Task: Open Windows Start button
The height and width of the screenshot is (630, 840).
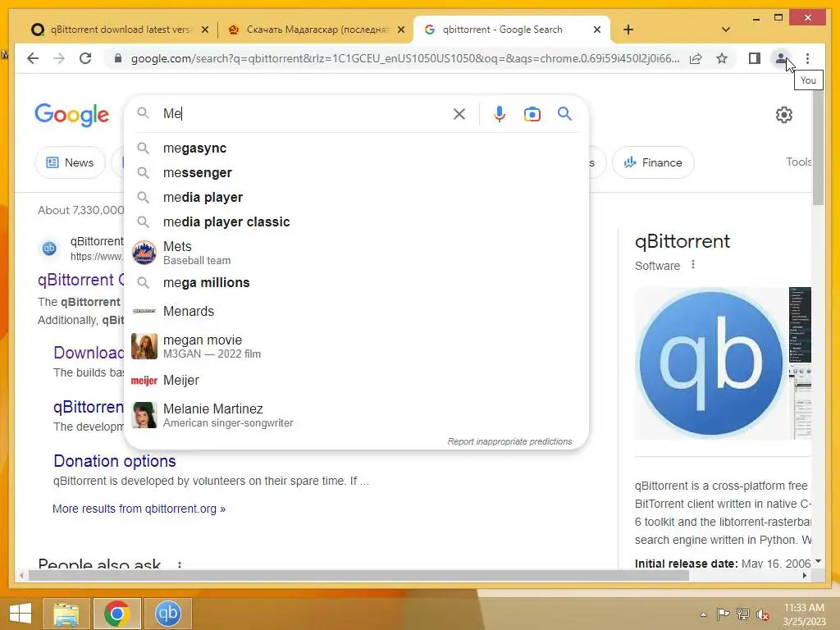Action: click(x=21, y=614)
